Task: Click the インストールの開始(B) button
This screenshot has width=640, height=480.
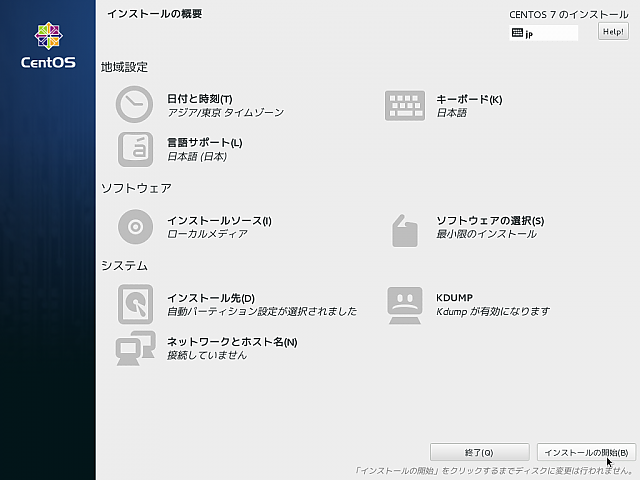Action: [x=586, y=452]
